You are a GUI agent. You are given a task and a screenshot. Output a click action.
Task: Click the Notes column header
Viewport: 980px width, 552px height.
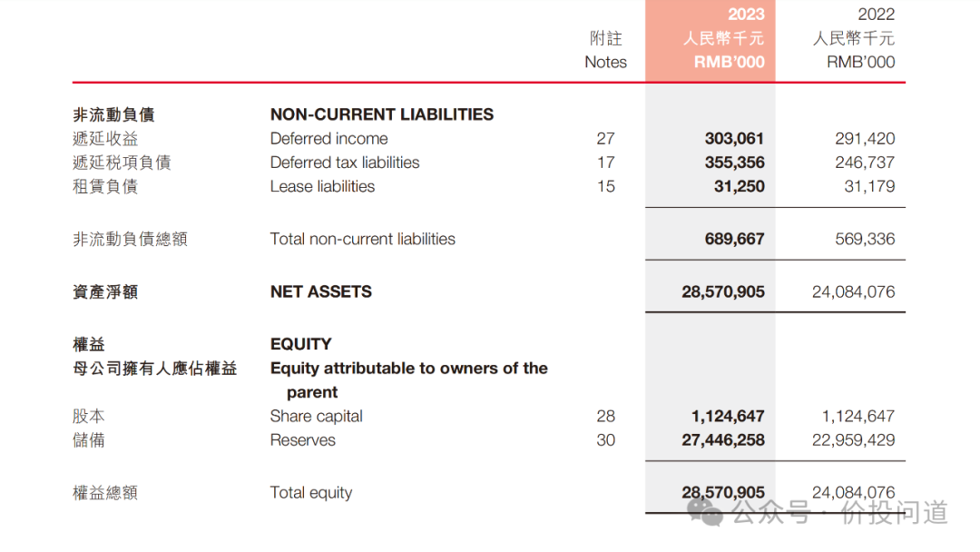coord(605,50)
